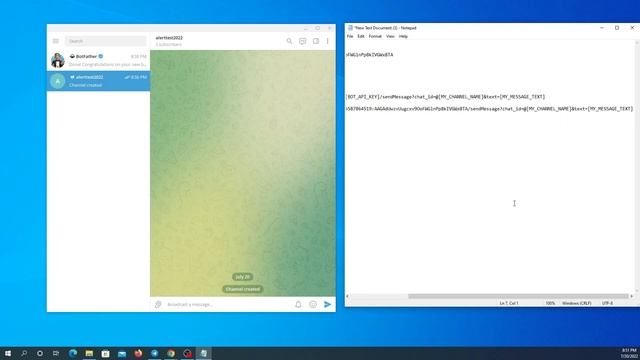The image size is (640, 360).
Task: Open Notepad Edit menu
Action: (x=361, y=36)
